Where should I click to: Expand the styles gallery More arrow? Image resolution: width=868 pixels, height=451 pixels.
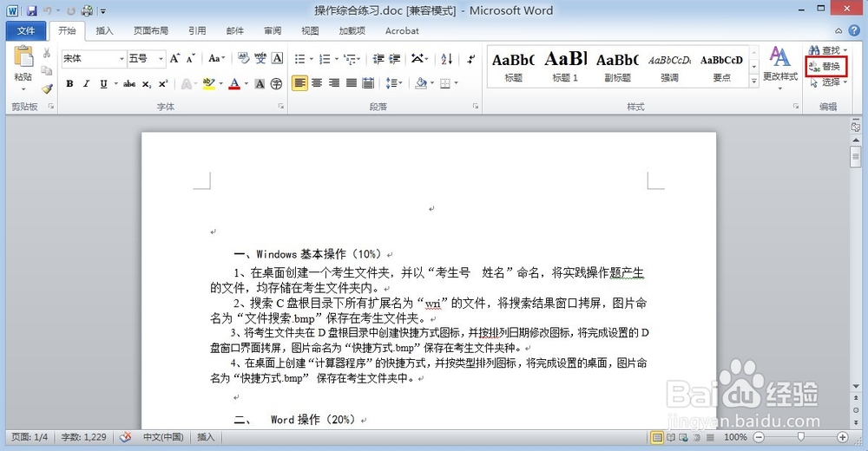[753, 81]
